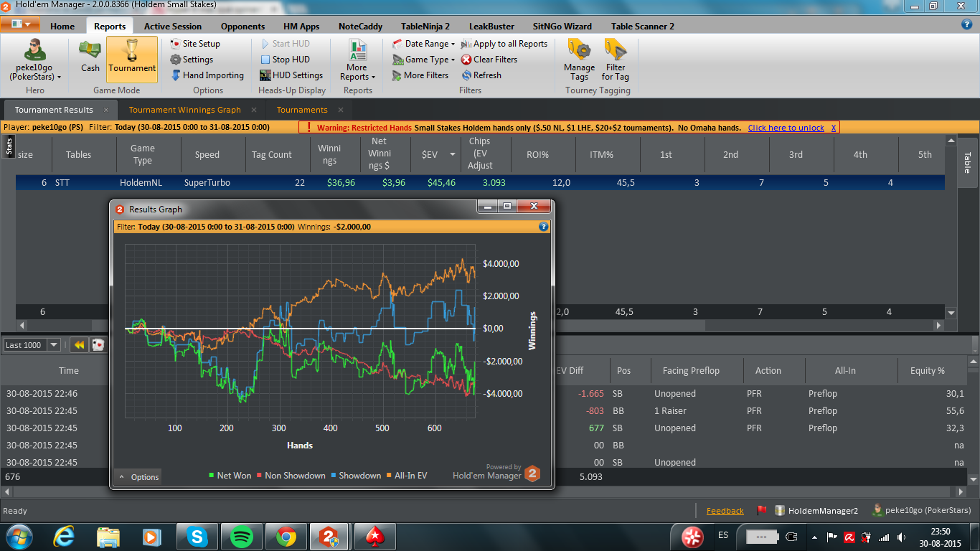This screenshot has height=551, width=980.
Task: Open the Stats side tab
Action: point(9,147)
